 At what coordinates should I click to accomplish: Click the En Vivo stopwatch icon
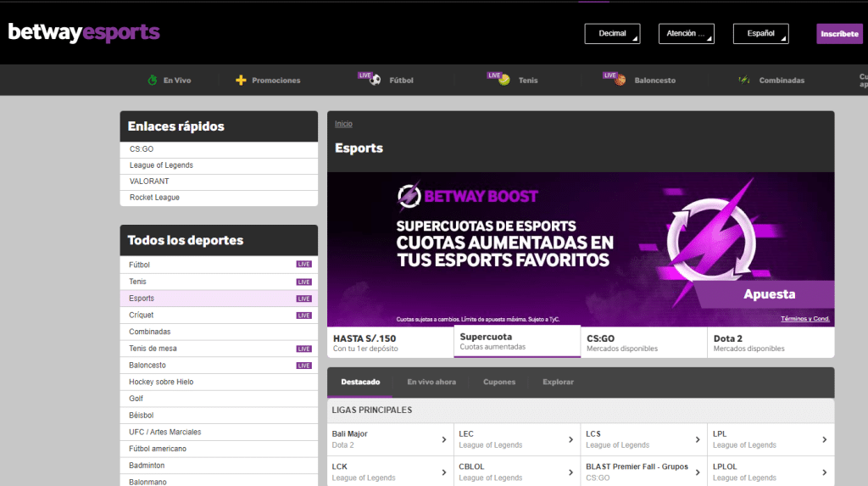tap(153, 80)
